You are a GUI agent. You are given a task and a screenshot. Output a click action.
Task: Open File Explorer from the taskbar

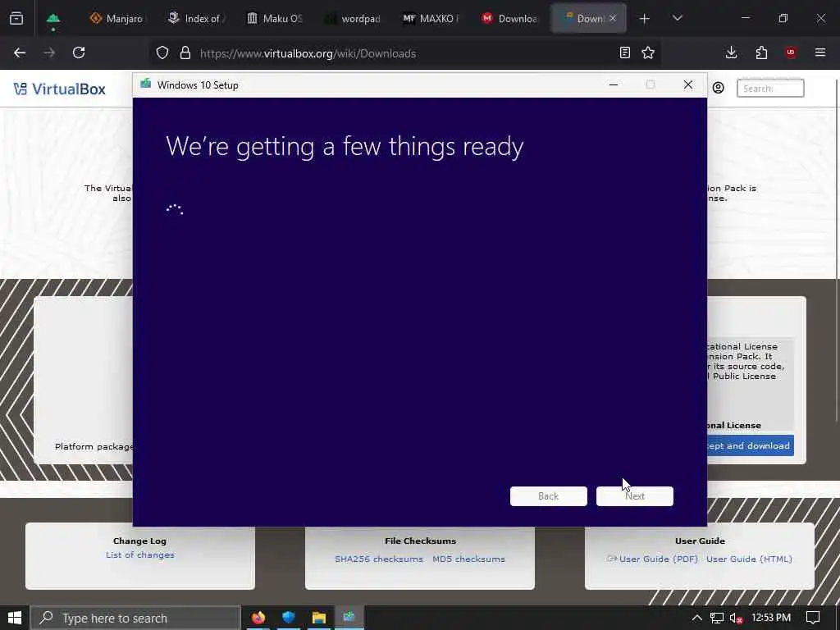pos(319,618)
